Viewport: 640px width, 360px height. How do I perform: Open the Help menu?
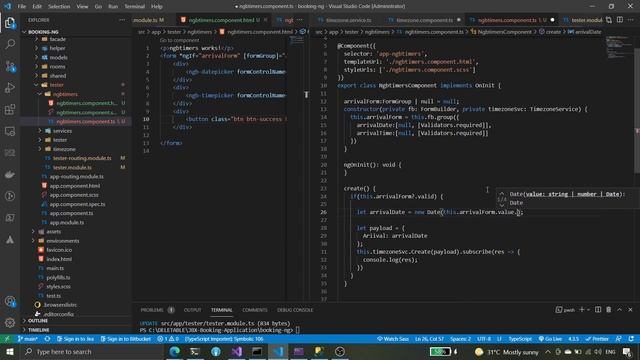click(x=157, y=6)
